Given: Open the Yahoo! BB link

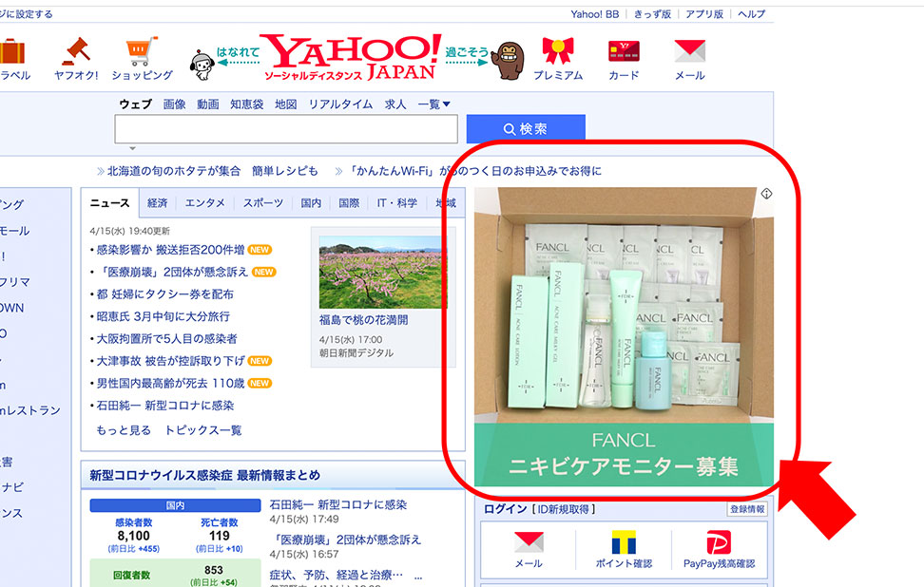Looking at the screenshot, I should click(594, 14).
